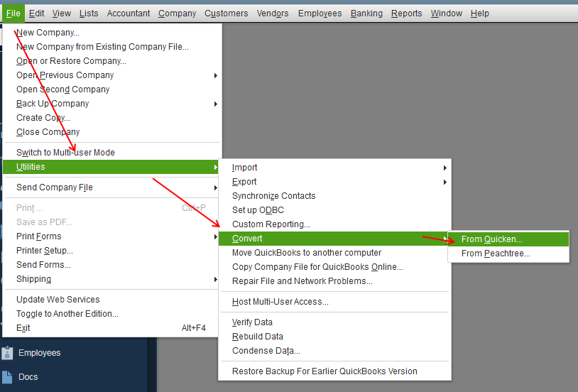Expand the Back Up Company submenu arrow

[216, 104]
